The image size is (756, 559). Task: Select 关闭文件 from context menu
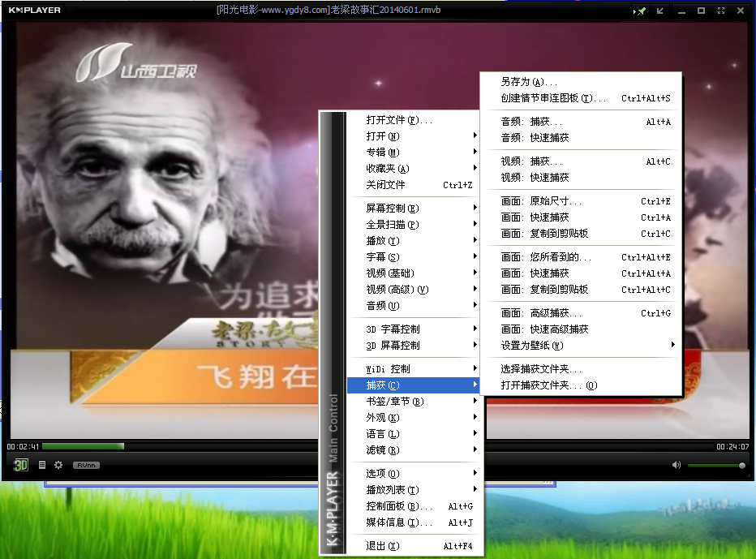click(385, 185)
